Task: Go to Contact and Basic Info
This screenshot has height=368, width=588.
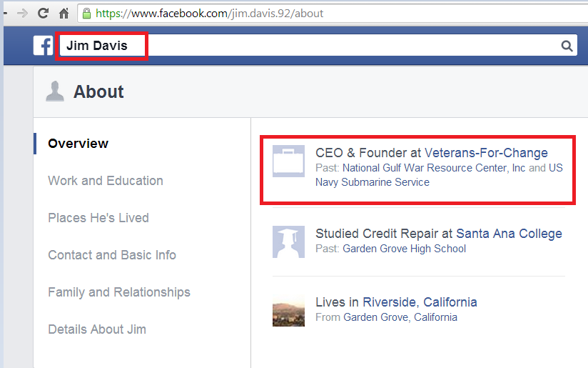Action: tap(111, 255)
